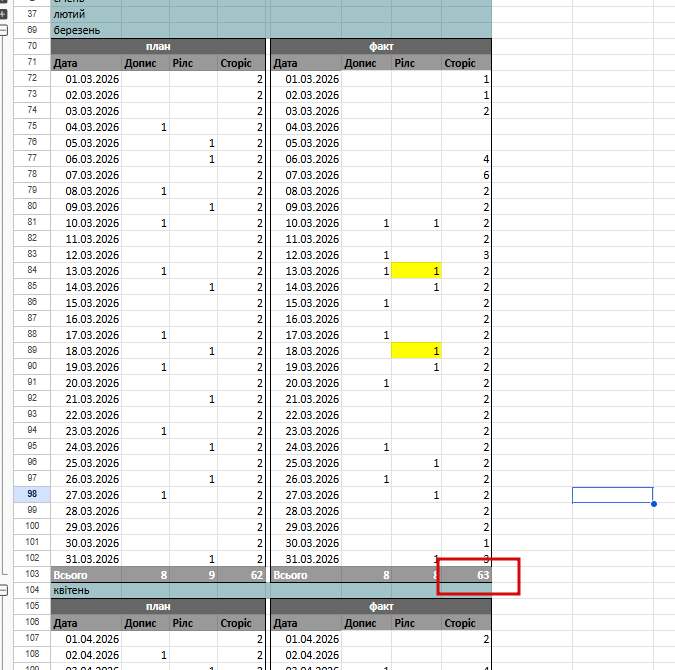Select Сторіс header of March факт table
Screen dimensions: 675x670
tap(466, 63)
